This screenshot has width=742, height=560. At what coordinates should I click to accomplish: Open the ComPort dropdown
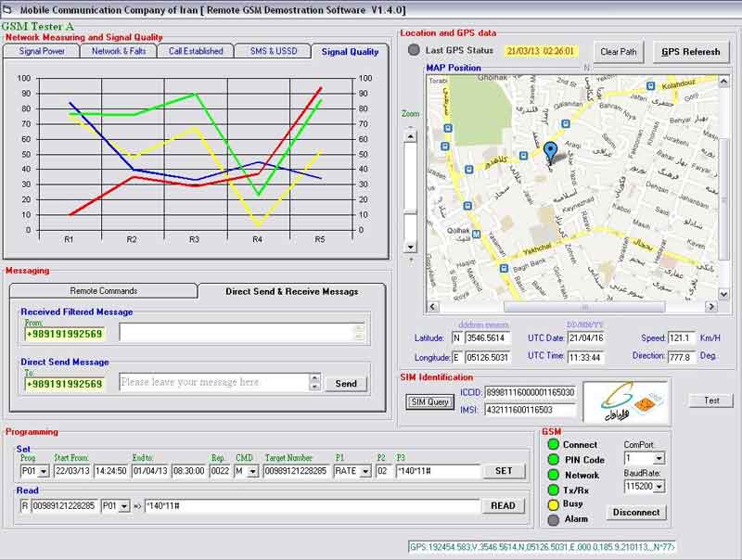[x=659, y=458]
